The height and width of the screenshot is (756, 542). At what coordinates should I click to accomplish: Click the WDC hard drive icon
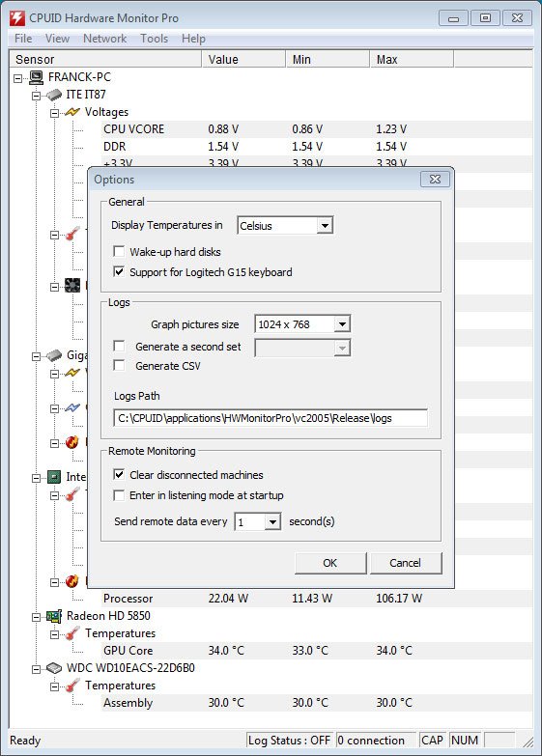click(54, 668)
